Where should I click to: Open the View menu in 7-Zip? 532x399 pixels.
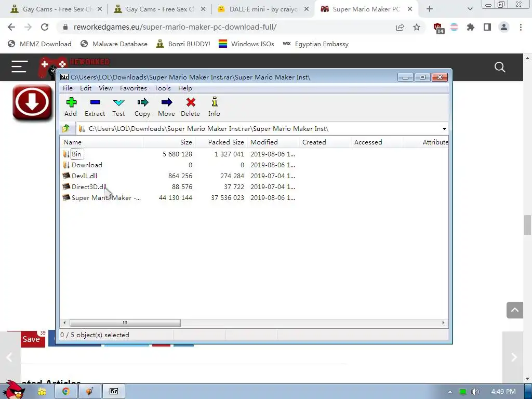tap(105, 88)
